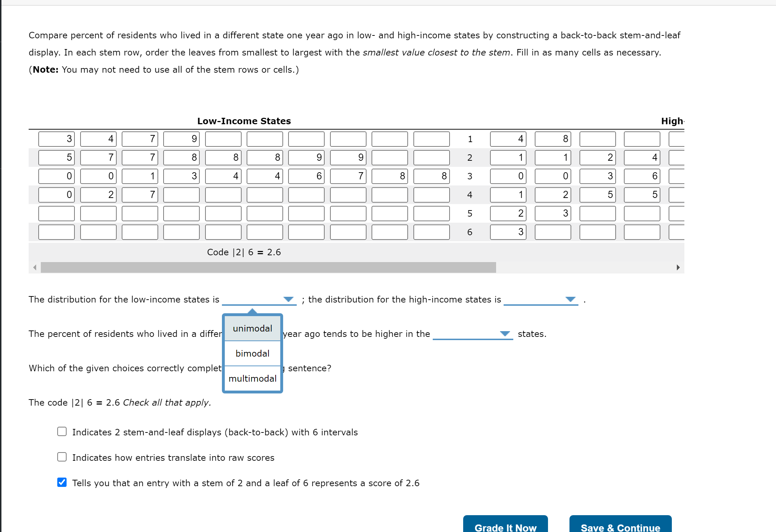Click the table's right scroll arrow
Screen dimensions: 776x532
tap(678, 267)
